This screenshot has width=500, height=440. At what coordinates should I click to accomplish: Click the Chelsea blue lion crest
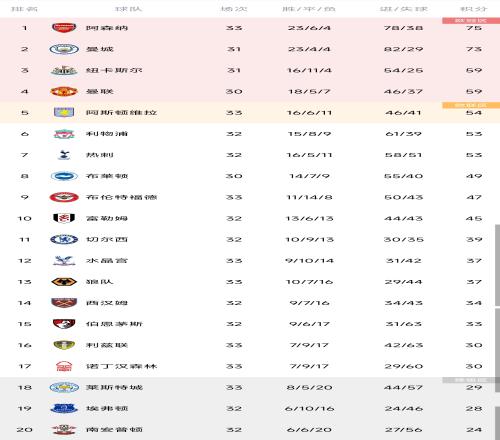[64, 239]
